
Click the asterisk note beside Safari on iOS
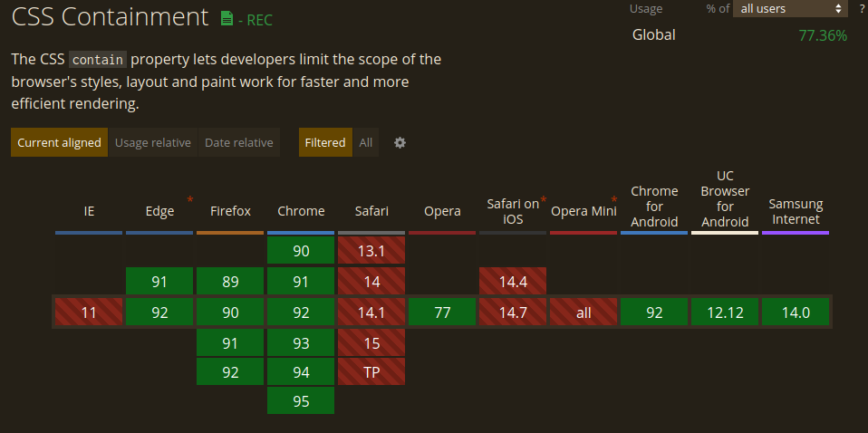tap(544, 199)
